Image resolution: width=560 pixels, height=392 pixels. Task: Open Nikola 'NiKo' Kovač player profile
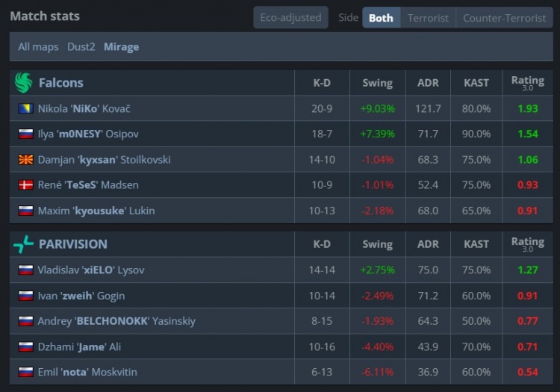point(84,109)
